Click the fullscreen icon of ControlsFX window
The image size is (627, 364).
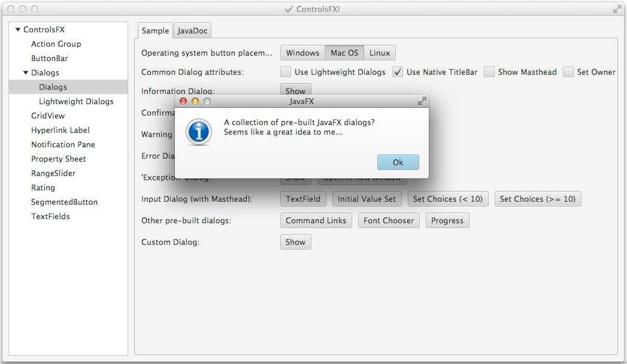(617, 9)
